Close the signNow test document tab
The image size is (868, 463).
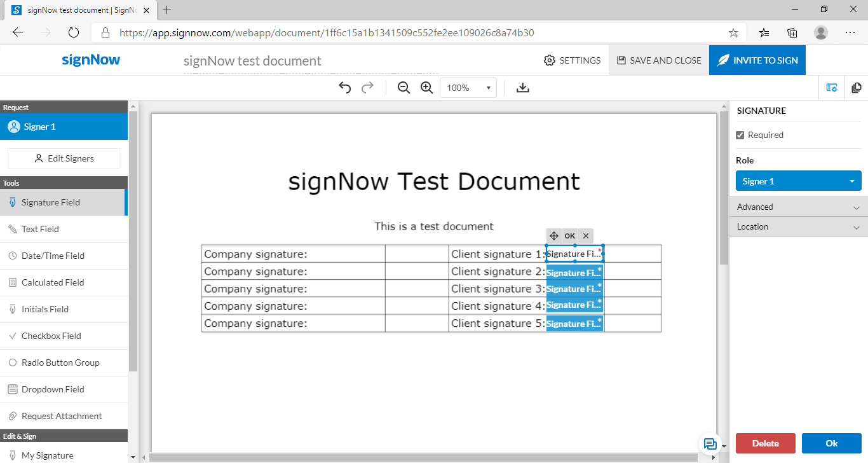[x=147, y=10]
